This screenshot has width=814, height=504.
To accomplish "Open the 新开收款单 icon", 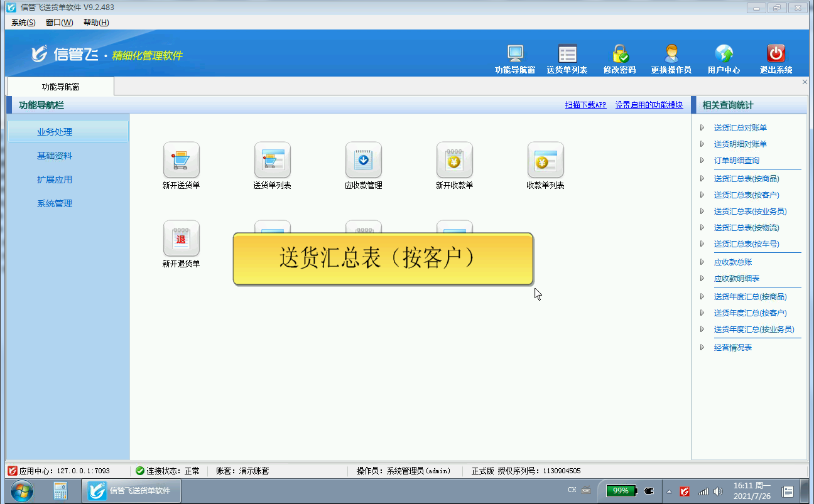I will click(x=454, y=160).
